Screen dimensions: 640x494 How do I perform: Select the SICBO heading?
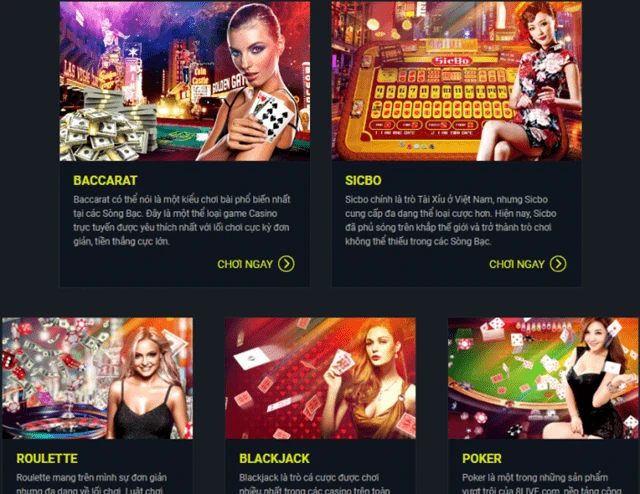tap(363, 180)
